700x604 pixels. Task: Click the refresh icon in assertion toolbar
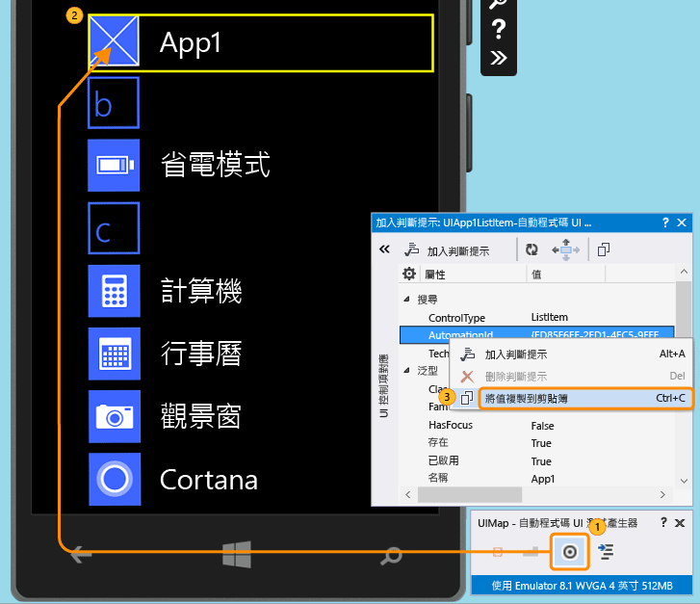pos(531,249)
